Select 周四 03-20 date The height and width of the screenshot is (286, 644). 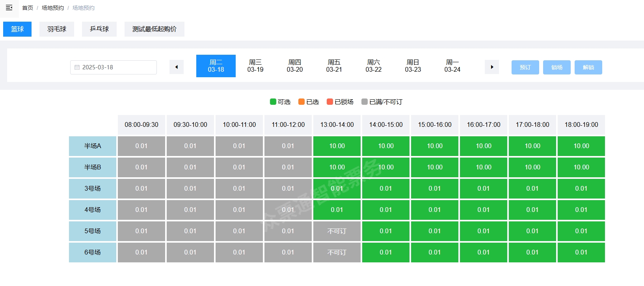click(295, 66)
